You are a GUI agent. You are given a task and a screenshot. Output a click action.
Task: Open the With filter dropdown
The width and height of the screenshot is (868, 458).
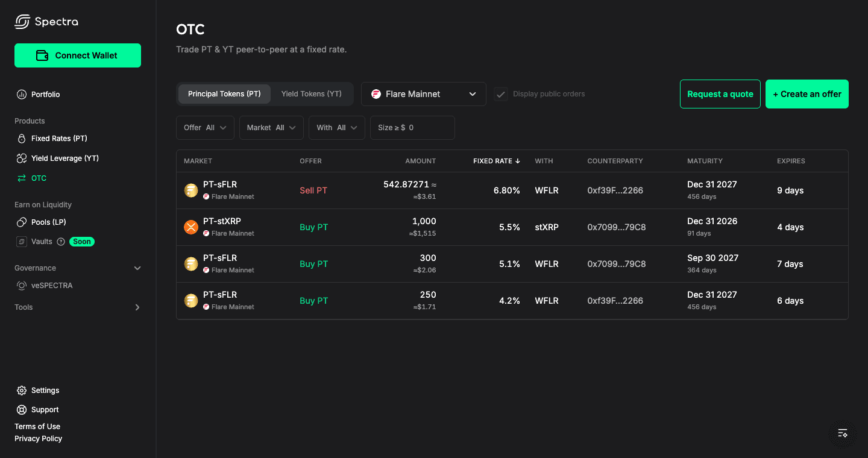337,128
